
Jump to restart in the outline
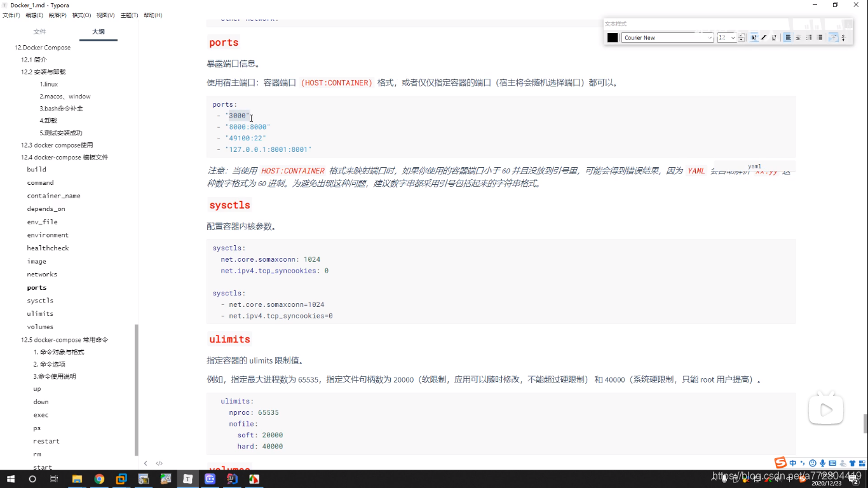[46, 442]
